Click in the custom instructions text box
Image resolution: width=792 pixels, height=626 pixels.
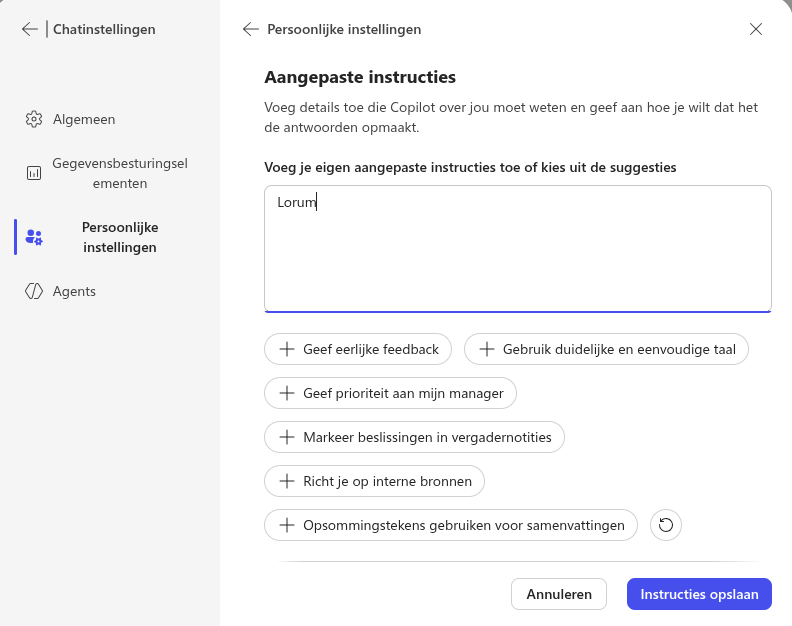coord(517,250)
